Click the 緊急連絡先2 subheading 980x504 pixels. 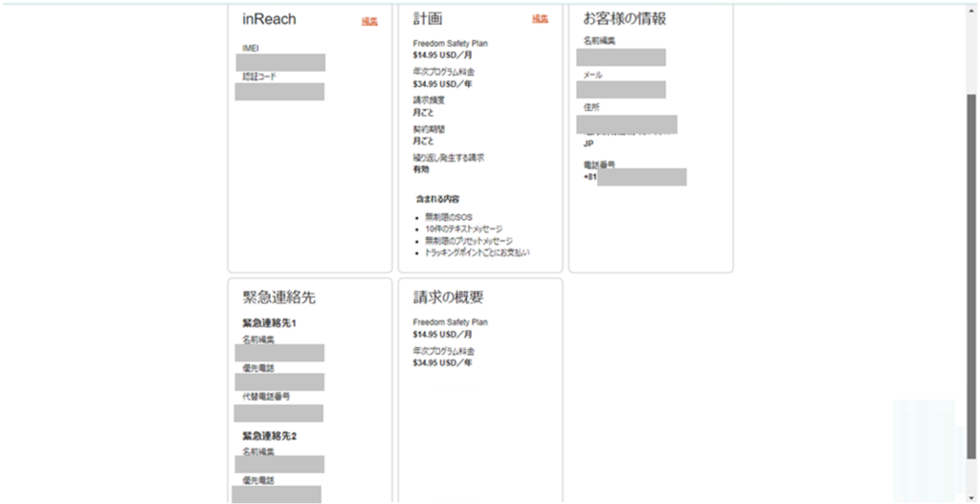269,435
